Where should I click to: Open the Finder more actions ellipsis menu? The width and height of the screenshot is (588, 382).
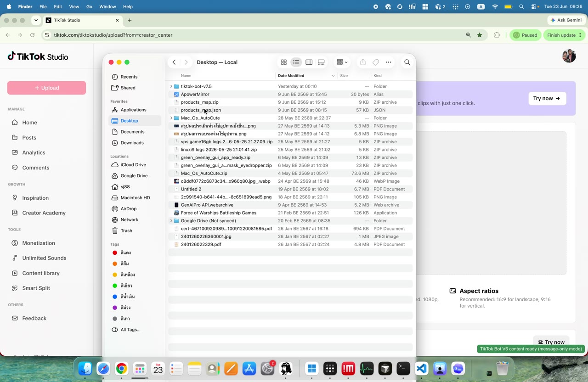click(389, 62)
